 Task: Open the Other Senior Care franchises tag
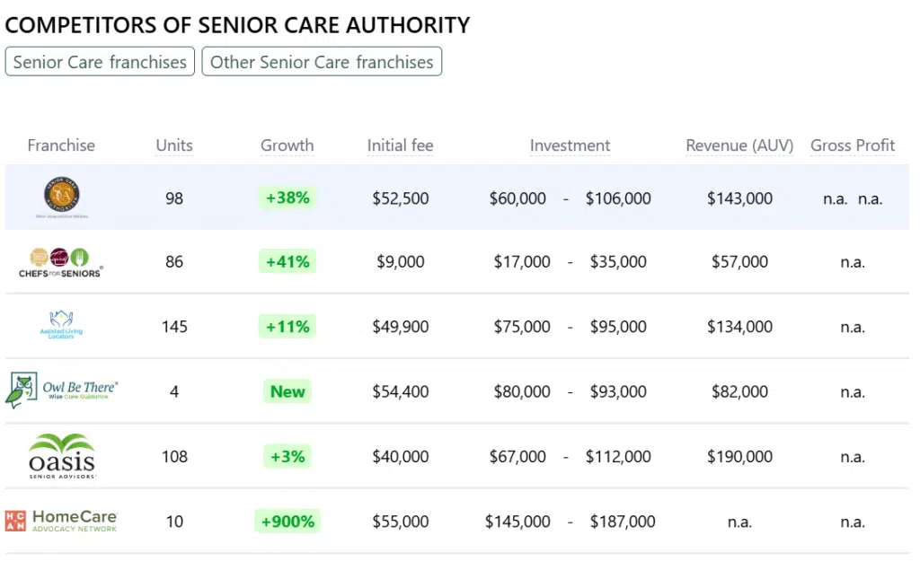(x=322, y=62)
